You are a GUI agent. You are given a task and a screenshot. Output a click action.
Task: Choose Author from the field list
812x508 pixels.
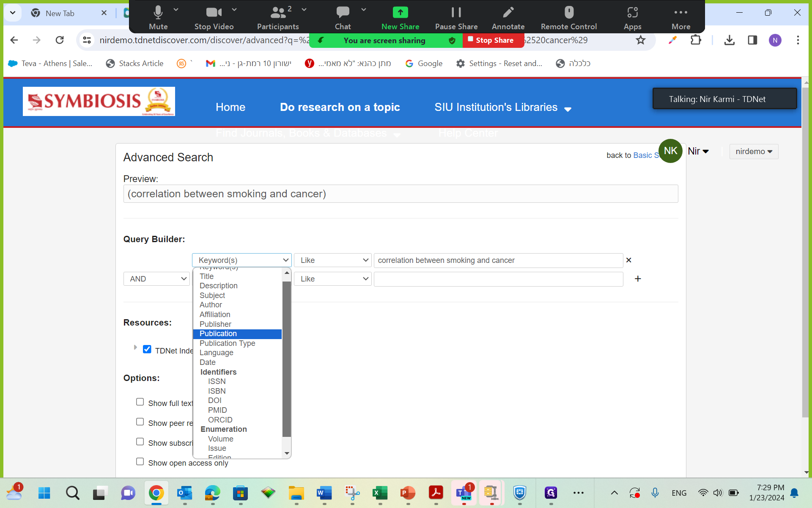(x=211, y=305)
